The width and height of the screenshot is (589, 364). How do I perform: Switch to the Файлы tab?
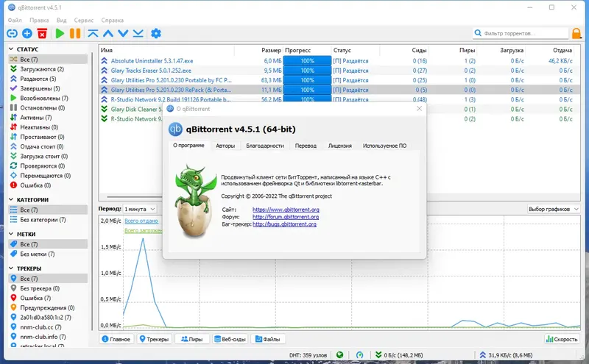coord(268,339)
